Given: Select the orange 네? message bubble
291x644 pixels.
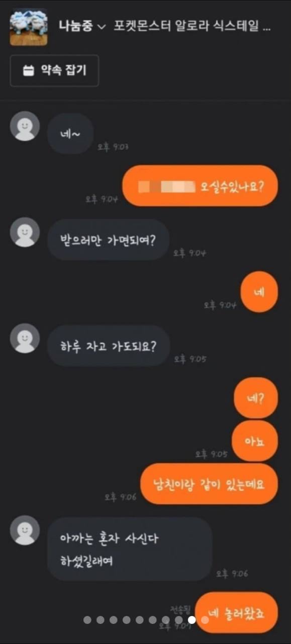Looking at the screenshot, I should click(x=256, y=398).
